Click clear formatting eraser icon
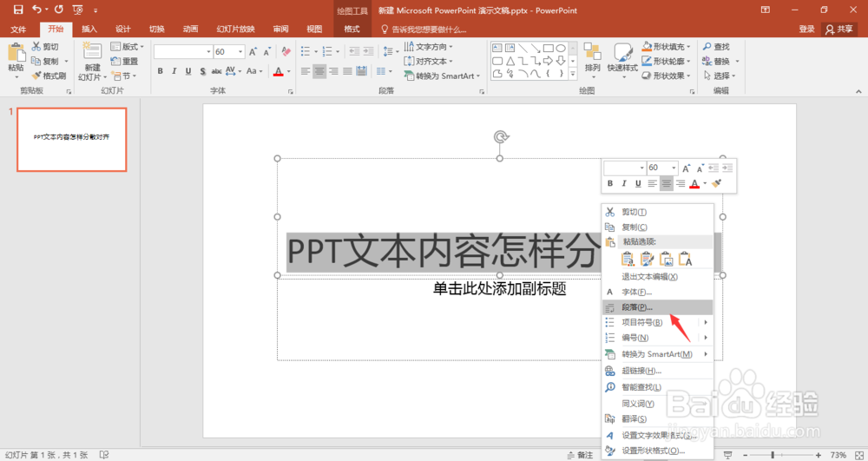The image size is (868, 461). pyautogui.click(x=286, y=51)
